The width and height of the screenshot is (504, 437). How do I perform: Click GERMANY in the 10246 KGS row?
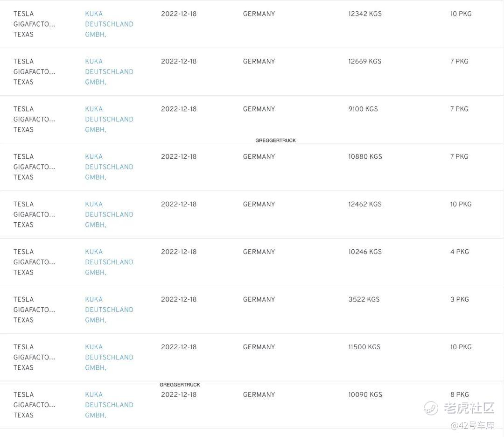(259, 252)
